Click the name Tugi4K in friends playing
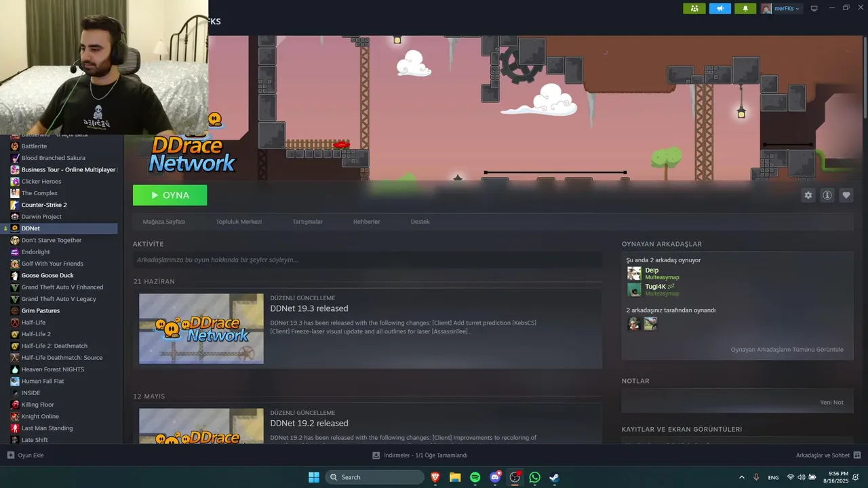The image size is (868, 488). (x=655, y=287)
